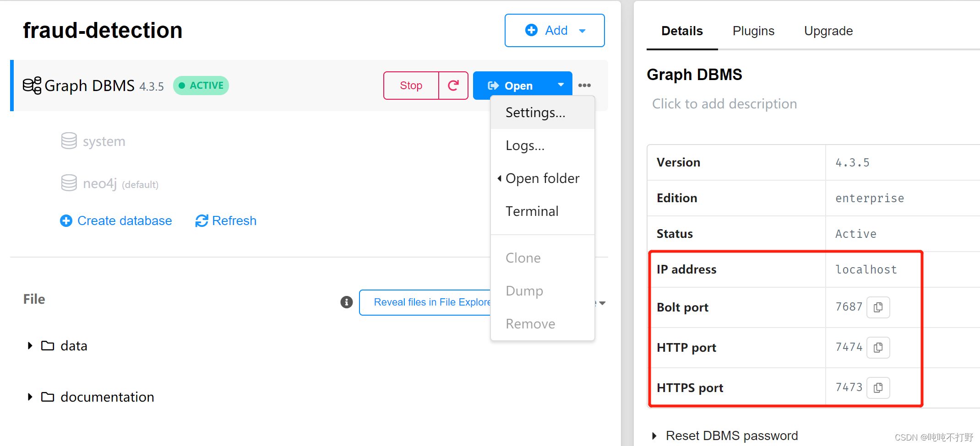Screen dimensions: 980x446
Task: Click the Status value Active
Action: pyautogui.click(x=855, y=234)
